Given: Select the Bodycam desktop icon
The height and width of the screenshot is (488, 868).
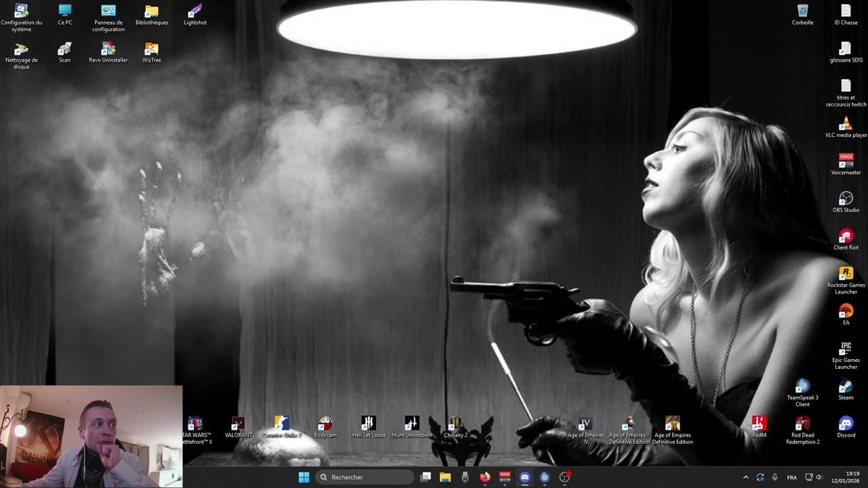Looking at the screenshot, I should click(325, 427).
